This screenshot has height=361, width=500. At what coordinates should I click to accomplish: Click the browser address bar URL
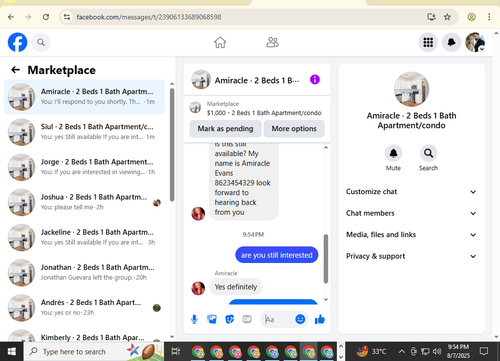click(x=148, y=17)
